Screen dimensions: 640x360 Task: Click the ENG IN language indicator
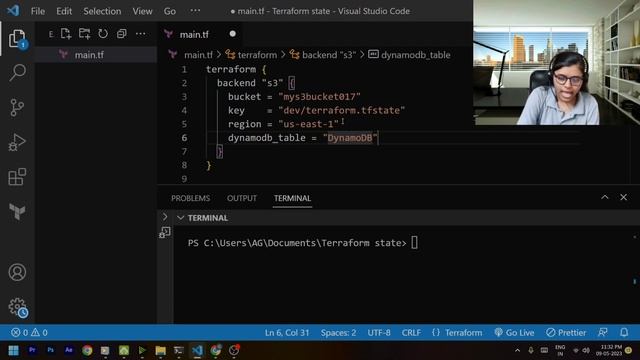(560, 350)
